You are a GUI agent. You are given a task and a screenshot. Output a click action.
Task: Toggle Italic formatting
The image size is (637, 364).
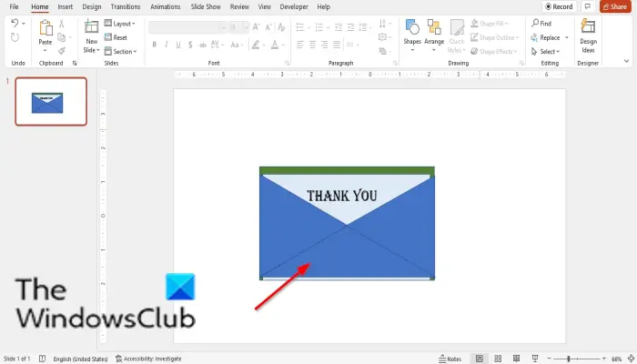167,45
